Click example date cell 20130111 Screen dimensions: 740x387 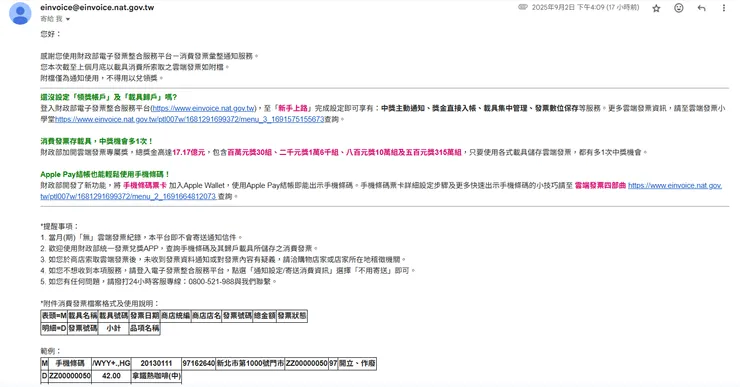(156, 363)
